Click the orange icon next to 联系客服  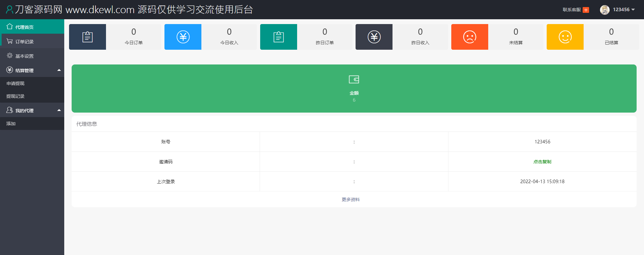[586, 10]
